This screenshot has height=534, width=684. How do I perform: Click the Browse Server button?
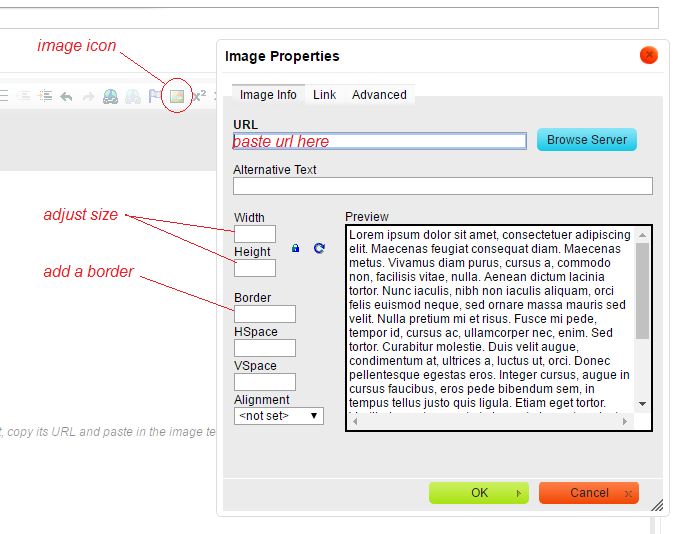click(586, 140)
